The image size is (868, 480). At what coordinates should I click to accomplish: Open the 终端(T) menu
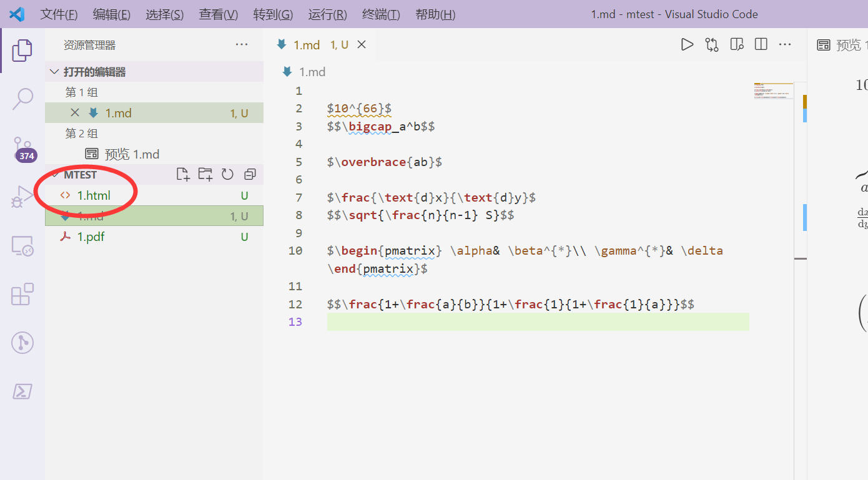(x=381, y=14)
